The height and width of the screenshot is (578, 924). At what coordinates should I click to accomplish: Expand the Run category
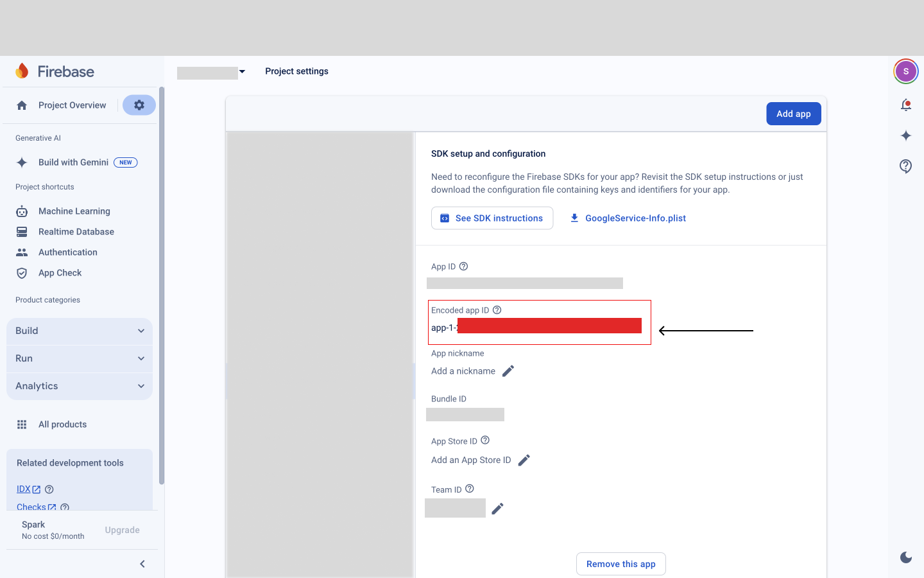tap(80, 358)
